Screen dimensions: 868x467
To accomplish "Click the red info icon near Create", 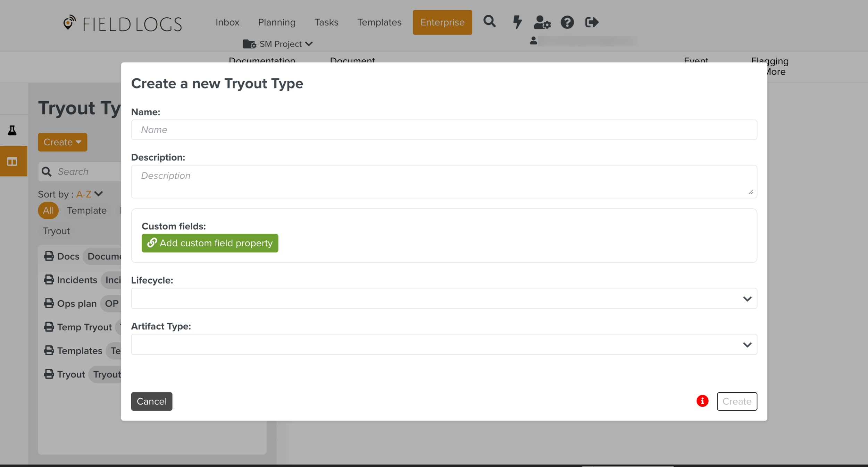I will (702, 401).
